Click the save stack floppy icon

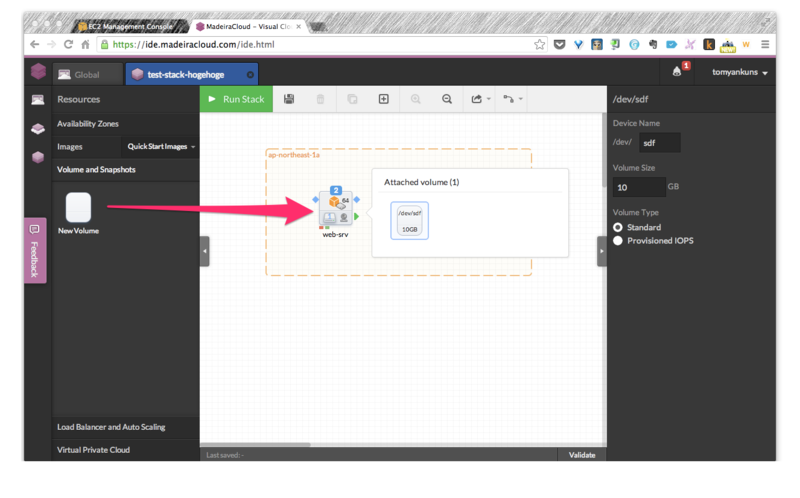coord(289,99)
